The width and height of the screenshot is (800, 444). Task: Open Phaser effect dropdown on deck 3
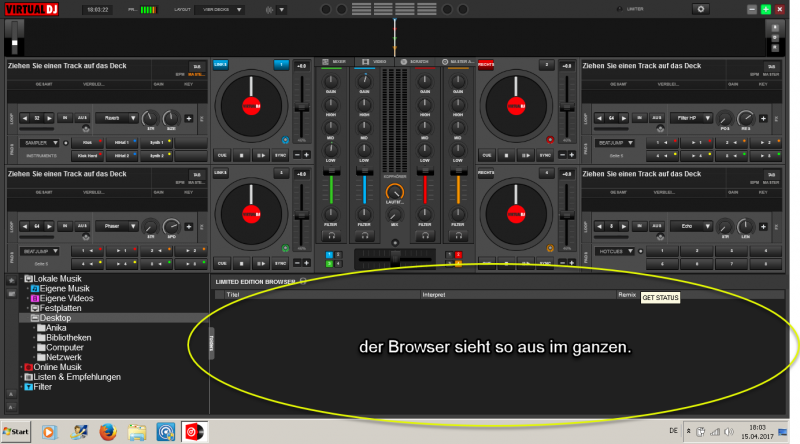[117, 226]
